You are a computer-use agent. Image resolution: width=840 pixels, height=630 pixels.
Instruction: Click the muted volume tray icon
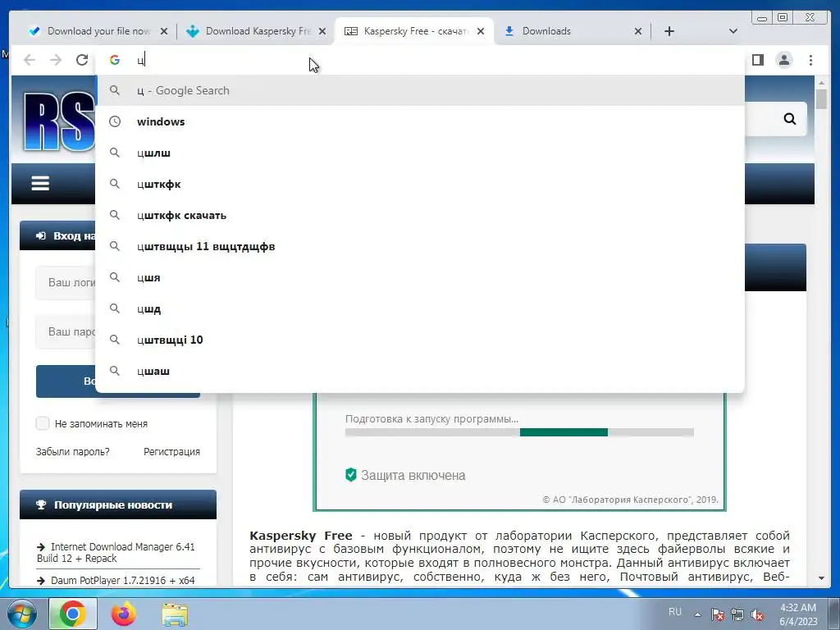pyautogui.click(x=757, y=614)
